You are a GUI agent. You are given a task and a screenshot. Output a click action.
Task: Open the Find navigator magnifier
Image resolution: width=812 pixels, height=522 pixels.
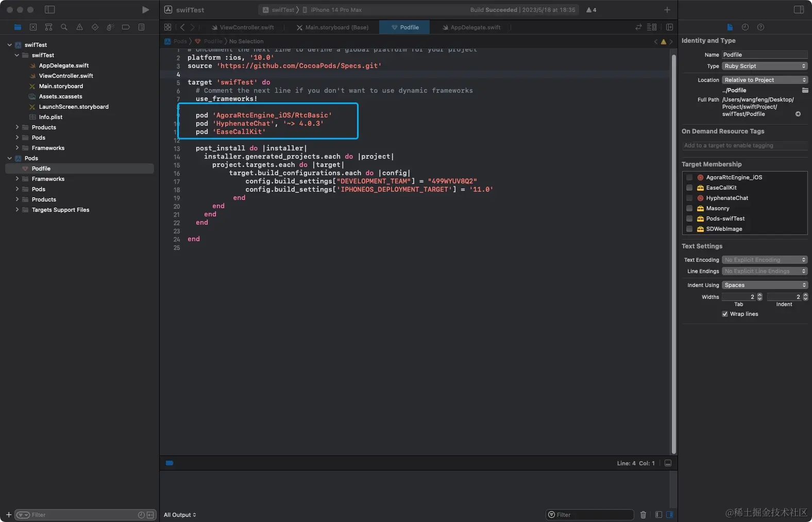[64, 27]
